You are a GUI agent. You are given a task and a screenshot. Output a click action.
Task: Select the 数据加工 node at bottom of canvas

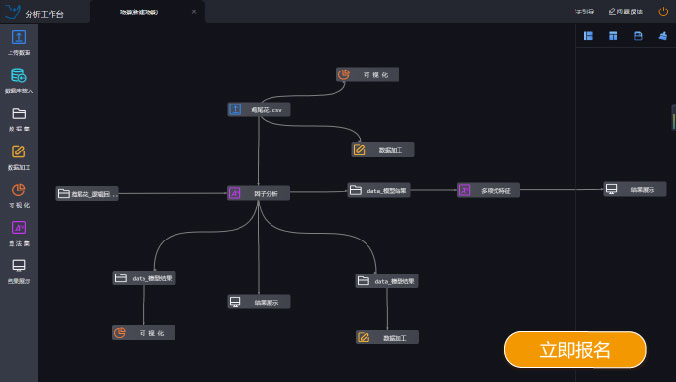coord(387,337)
